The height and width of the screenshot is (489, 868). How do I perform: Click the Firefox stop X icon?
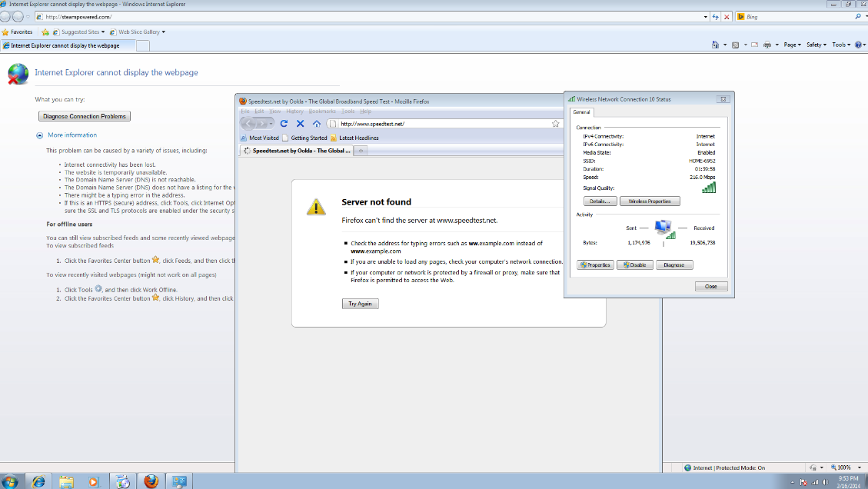300,124
